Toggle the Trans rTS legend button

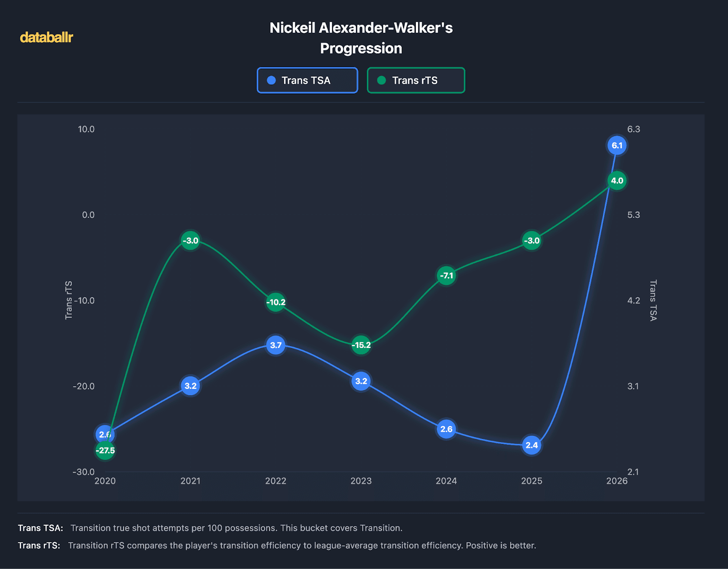(415, 81)
